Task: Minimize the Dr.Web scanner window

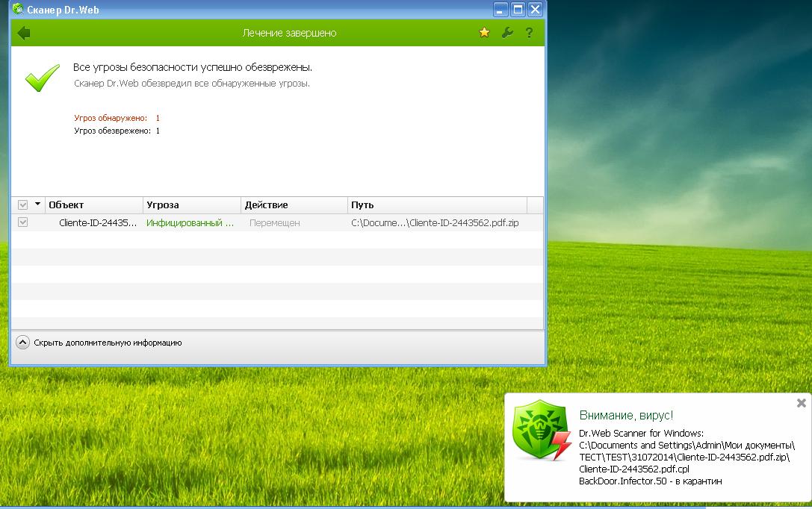Action: [x=500, y=10]
